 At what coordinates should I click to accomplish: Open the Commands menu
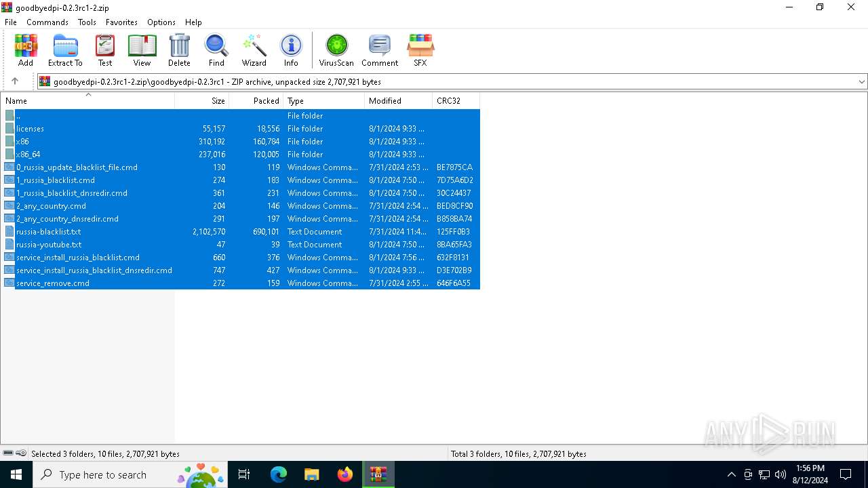pyautogui.click(x=47, y=22)
